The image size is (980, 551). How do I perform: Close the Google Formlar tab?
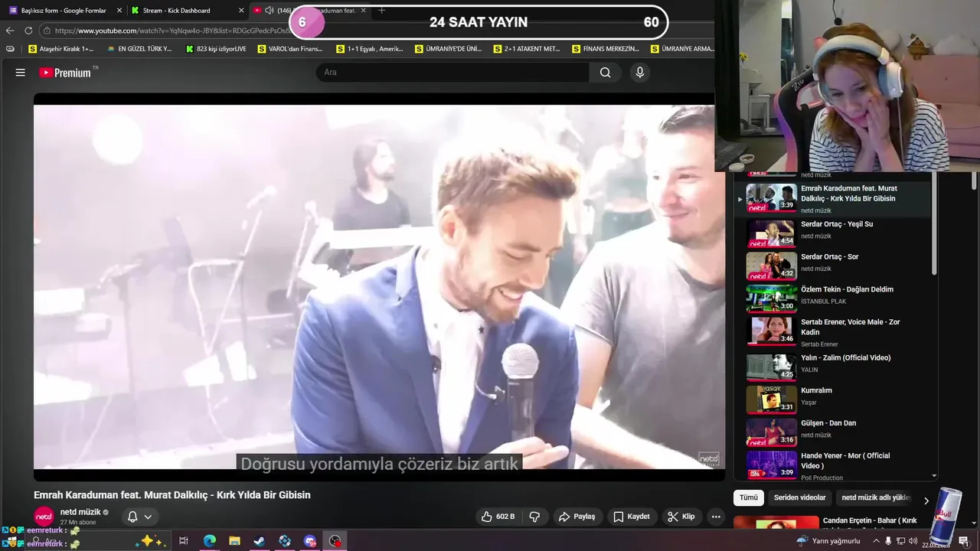(x=119, y=11)
